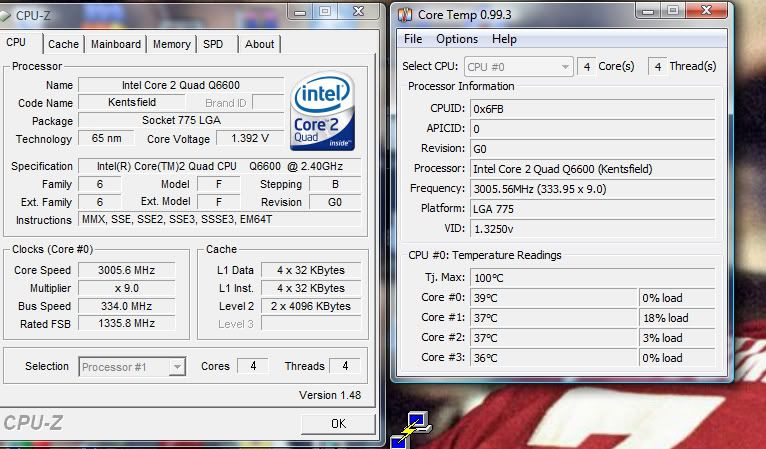
Task: Click the APICID value '0' in Core Temp
Action: coord(593,129)
